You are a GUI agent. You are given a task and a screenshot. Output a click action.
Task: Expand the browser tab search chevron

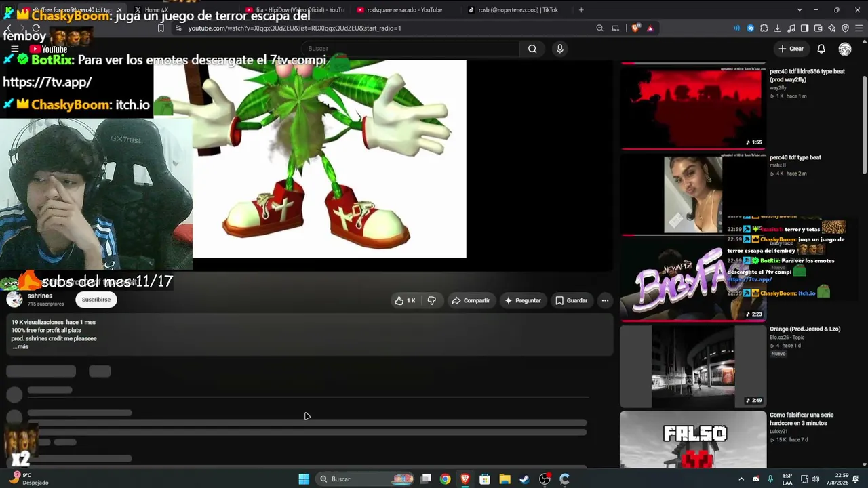800,10
